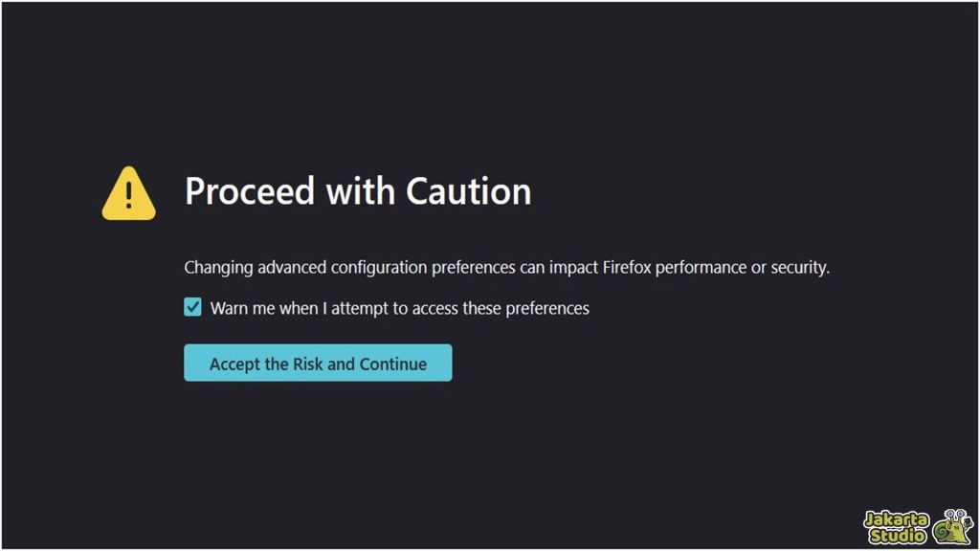The width and height of the screenshot is (980, 551).
Task: Click the phrase 'advanced configuration' in the description
Action: pos(341,268)
